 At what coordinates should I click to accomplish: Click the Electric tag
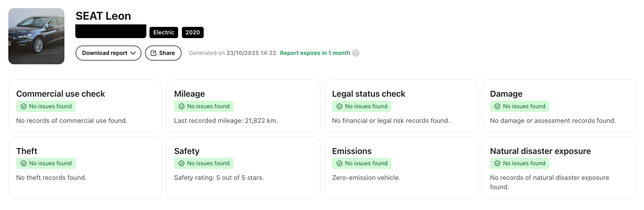pyautogui.click(x=164, y=33)
